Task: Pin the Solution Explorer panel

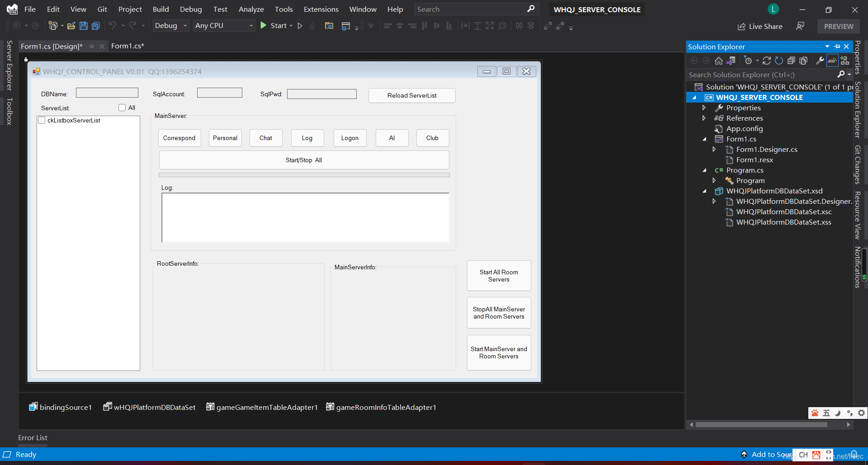Action: (837, 47)
